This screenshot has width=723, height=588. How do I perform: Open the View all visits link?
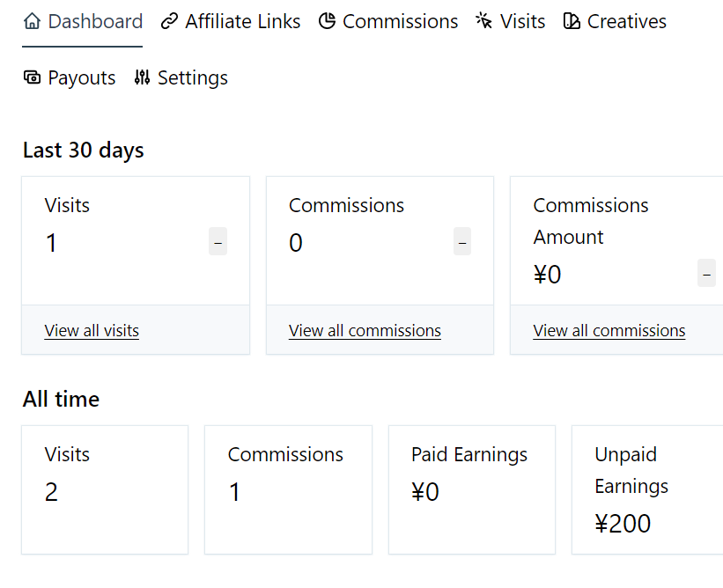(92, 331)
